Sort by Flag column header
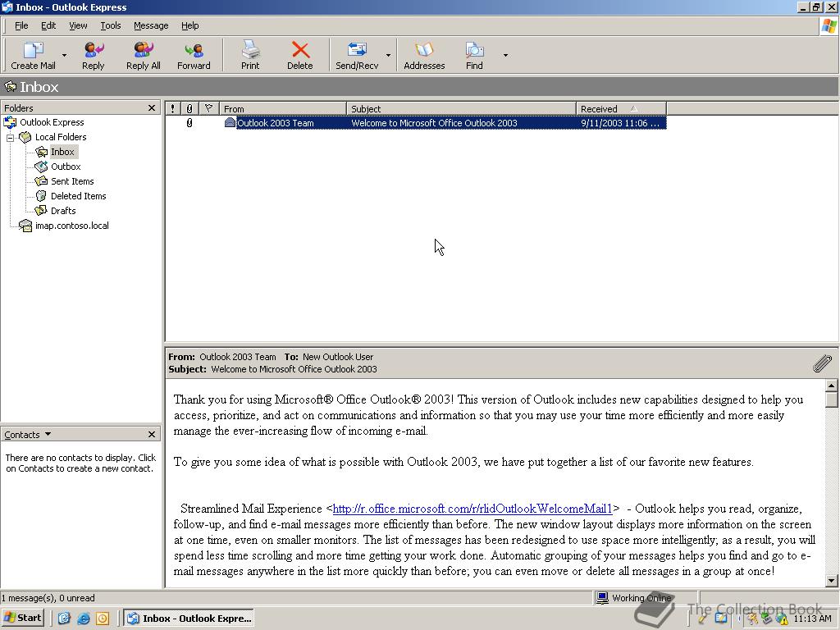Viewport: 840px width, 630px height. tap(209, 109)
